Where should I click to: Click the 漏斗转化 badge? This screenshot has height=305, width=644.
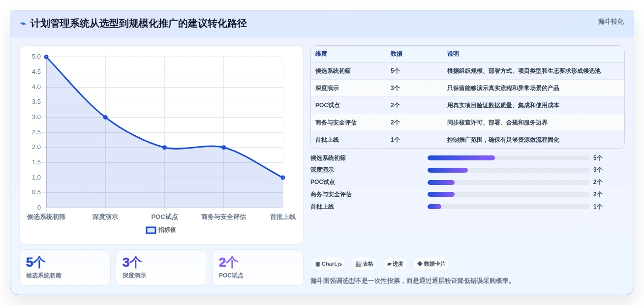611,22
